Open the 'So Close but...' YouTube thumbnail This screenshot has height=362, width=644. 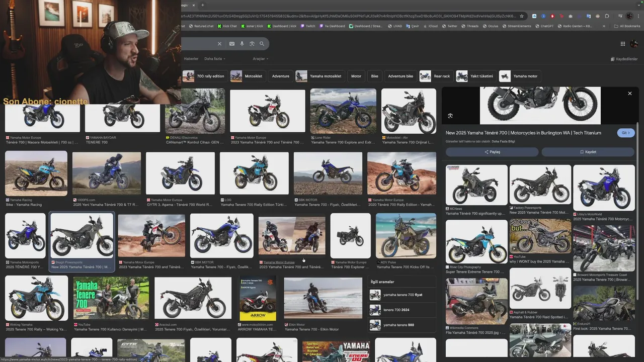click(x=540, y=236)
